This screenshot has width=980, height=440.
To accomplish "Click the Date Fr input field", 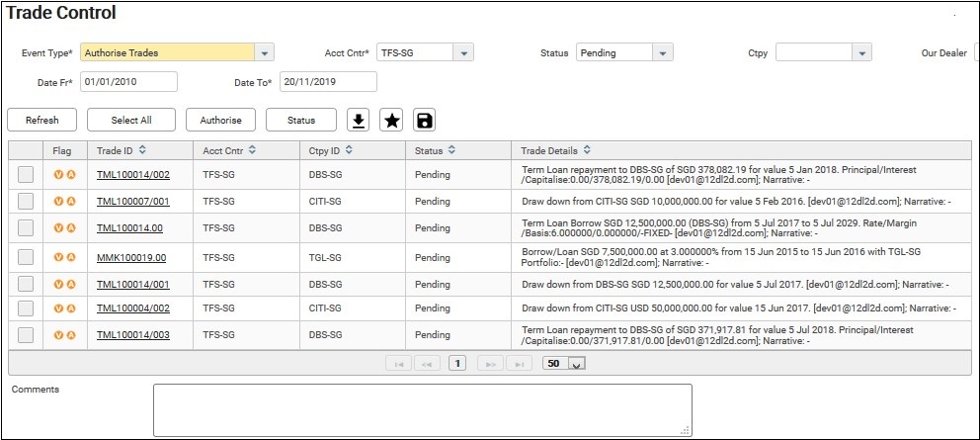I will click(128, 82).
